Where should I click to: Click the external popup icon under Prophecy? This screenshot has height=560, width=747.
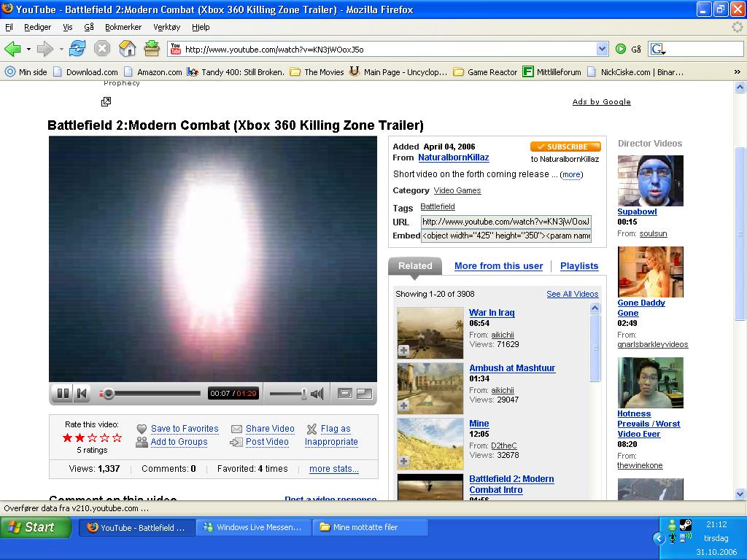pos(106,101)
